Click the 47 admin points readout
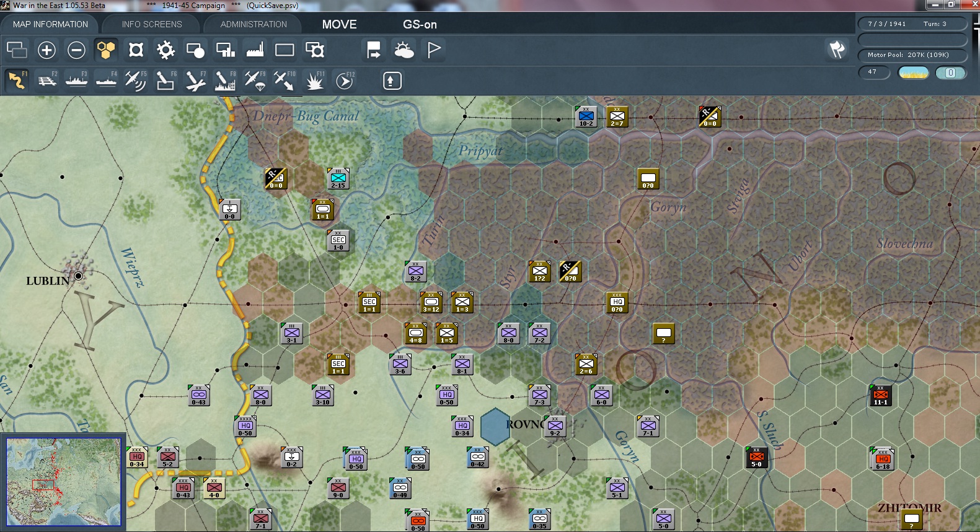The width and height of the screenshot is (980, 532). [874, 72]
